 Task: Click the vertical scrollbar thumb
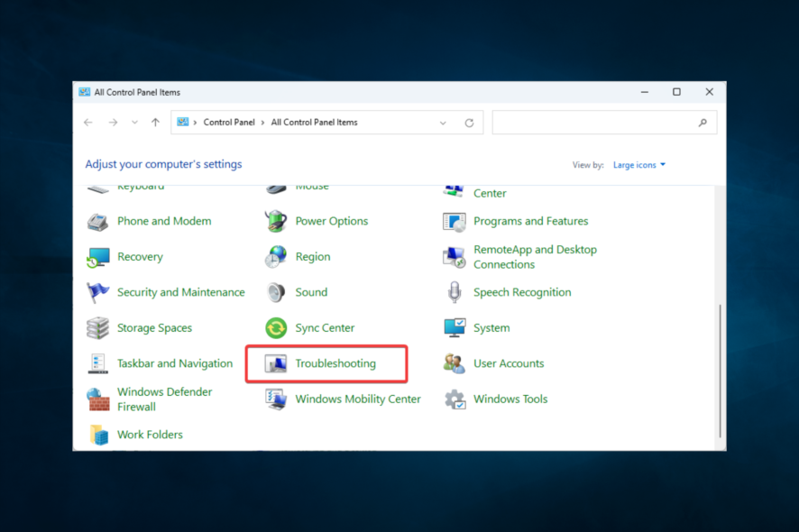720,371
